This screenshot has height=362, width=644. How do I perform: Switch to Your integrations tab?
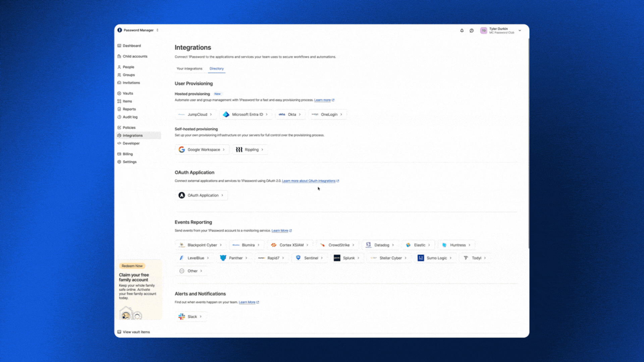click(190, 68)
